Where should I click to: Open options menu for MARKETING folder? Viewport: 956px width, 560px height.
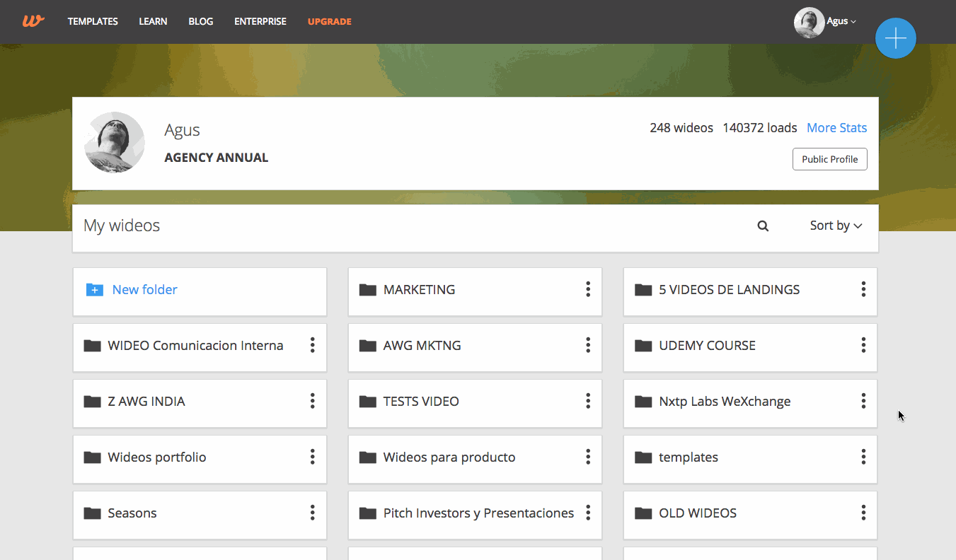coord(587,288)
